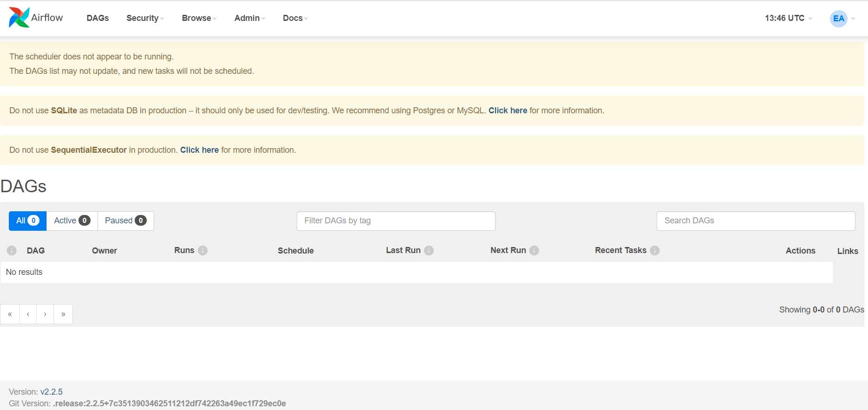Open the EA user avatar menu
The image size is (868, 410).
pos(839,19)
